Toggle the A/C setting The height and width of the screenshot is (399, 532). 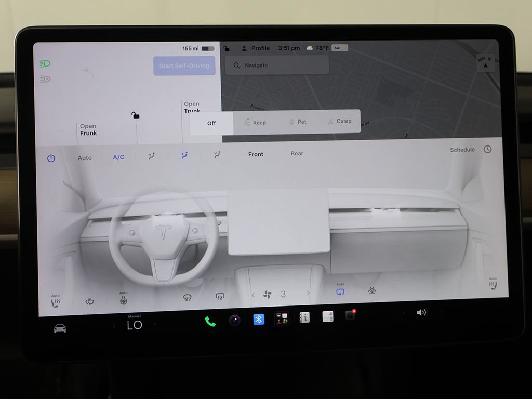tap(118, 157)
